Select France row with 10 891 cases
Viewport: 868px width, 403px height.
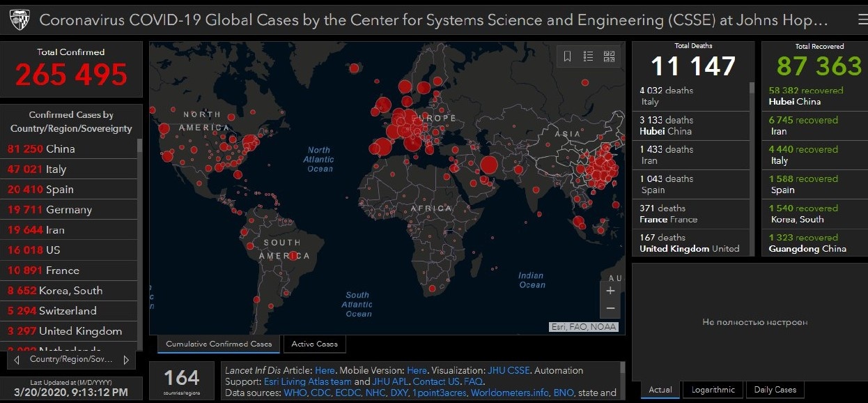pyautogui.click(x=69, y=270)
